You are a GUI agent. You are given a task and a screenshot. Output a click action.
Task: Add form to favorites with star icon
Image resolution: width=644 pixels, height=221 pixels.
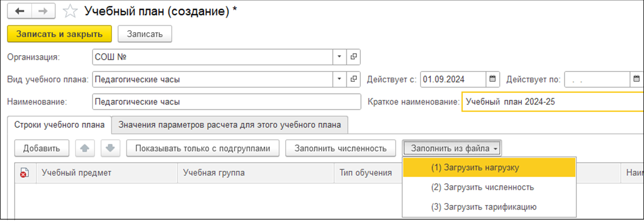point(70,11)
